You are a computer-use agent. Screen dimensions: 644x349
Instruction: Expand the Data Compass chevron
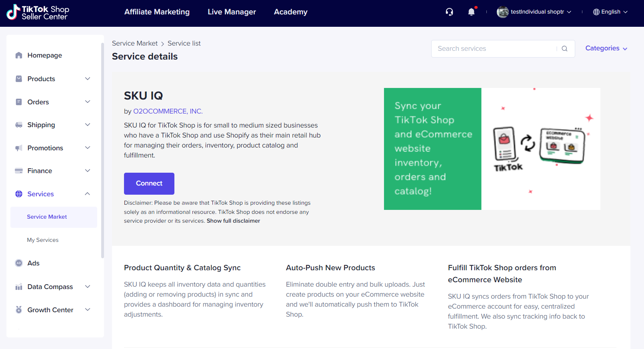(88, 287)
